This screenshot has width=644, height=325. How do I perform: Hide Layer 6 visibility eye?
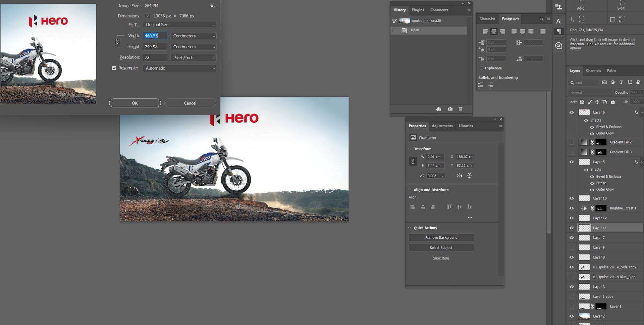[572, 112]
